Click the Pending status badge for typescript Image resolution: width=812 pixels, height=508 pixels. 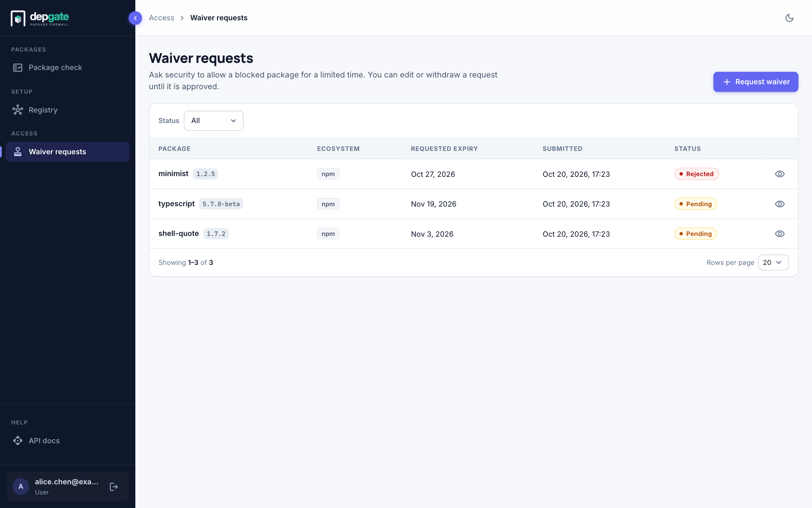pyautogui.click(x=695, y=204)
